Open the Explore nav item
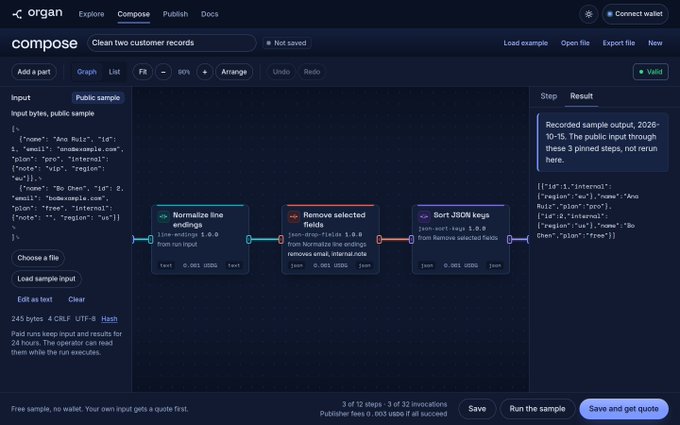Viewport: 680px width, 425px height. click(91, 14)
